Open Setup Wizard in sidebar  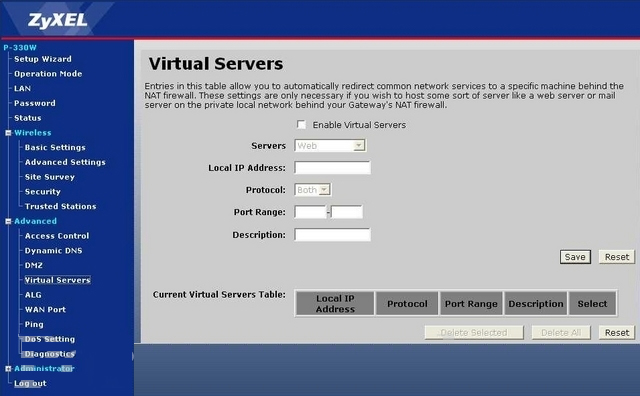tap(43, 59)
